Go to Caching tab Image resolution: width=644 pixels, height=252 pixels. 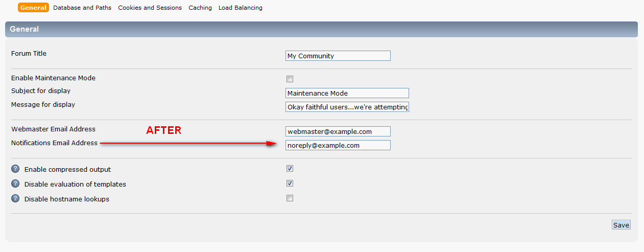200,8
